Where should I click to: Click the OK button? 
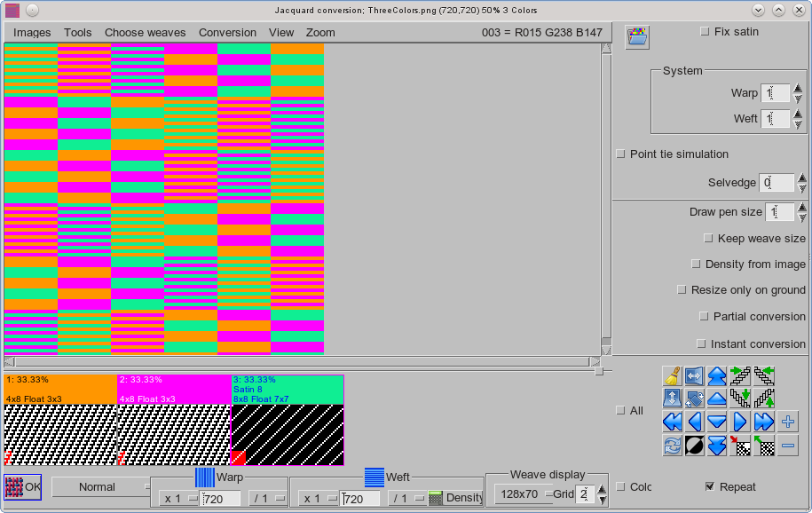click(23, 487)
